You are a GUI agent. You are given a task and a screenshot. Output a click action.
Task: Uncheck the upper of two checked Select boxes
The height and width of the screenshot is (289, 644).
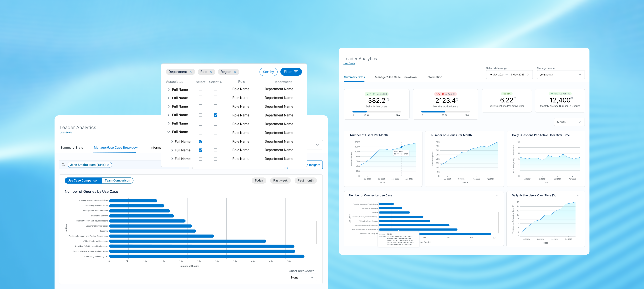pos(200,141)
